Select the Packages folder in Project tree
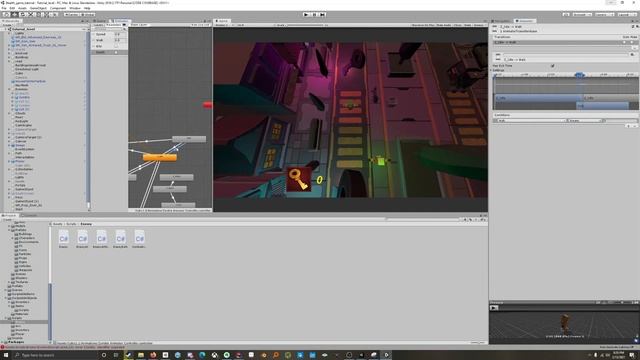640x360 pixels. (16, 342)
